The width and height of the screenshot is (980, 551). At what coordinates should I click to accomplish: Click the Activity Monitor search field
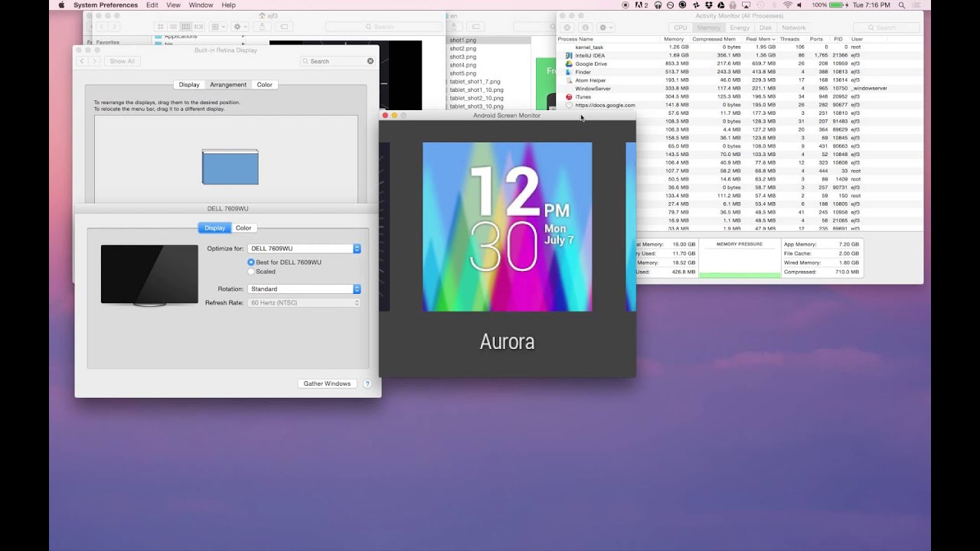point(886,28)
